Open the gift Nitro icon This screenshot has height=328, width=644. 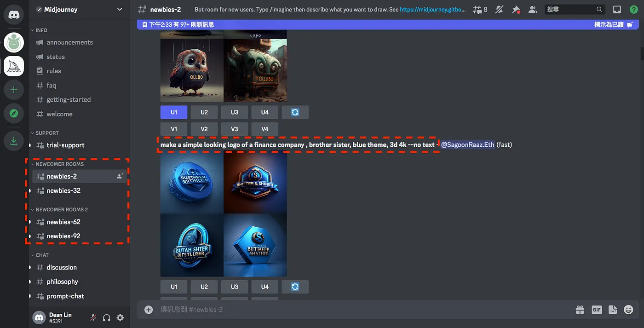pyautogui.click(x=580, y=310)
